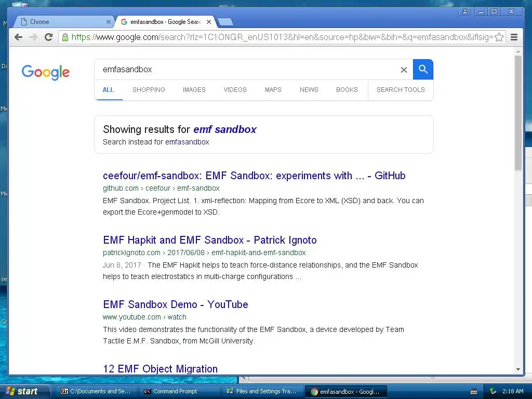Open EMF Hapkit and EMF Sandbox result
This screenshot has height=399, width=532.
coord(210,240)
